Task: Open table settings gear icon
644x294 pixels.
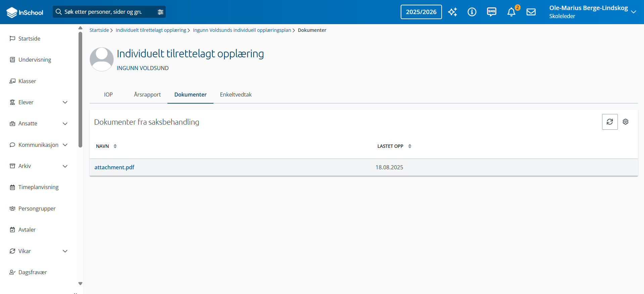Action: pyautogui.click(x=626, y=122)
